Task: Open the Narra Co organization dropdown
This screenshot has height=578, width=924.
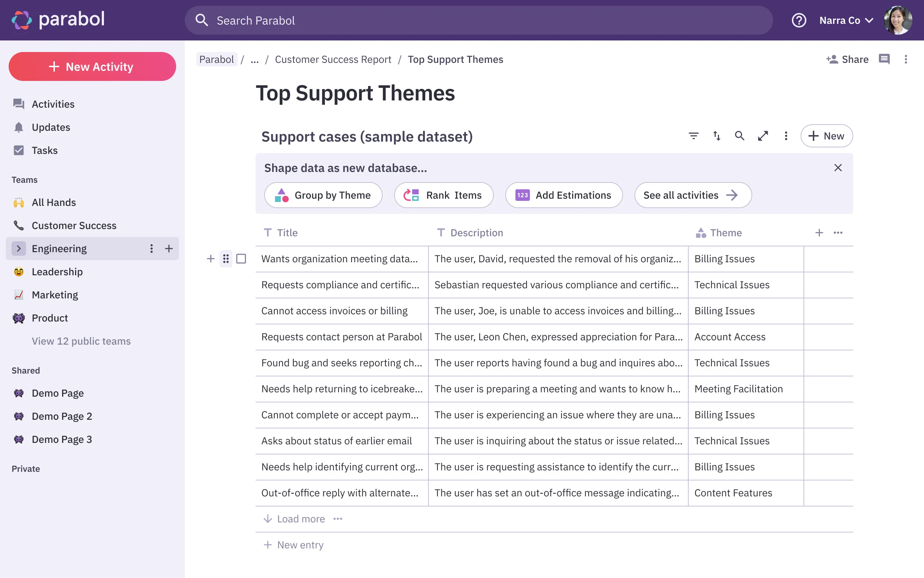Action: point(846,20)
